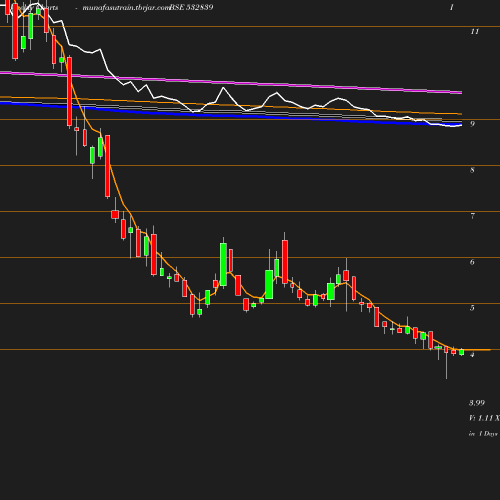This screenshot has height=500, width=500.
Task: Click the price axis label 7
Action: 472,216
